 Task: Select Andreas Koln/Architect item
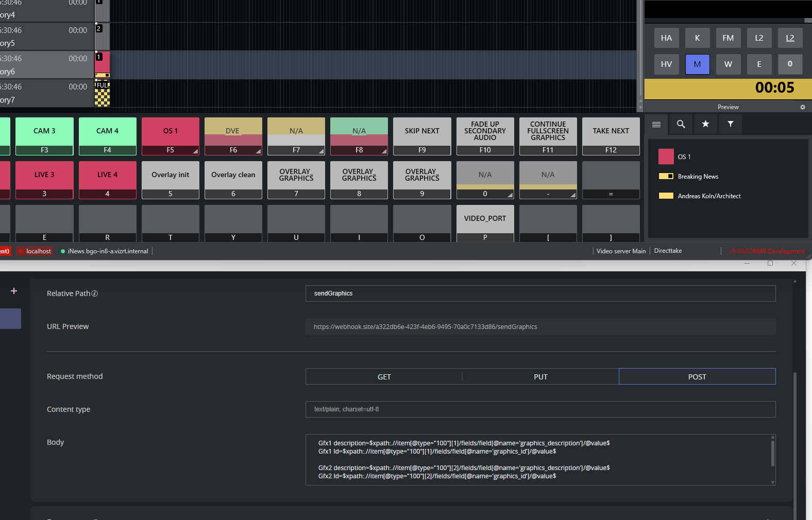pos(709,196)
